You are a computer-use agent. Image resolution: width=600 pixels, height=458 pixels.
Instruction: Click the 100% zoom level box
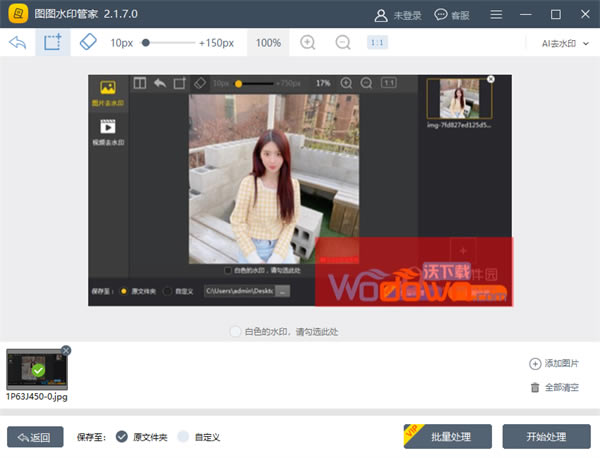tap(268, 43)
